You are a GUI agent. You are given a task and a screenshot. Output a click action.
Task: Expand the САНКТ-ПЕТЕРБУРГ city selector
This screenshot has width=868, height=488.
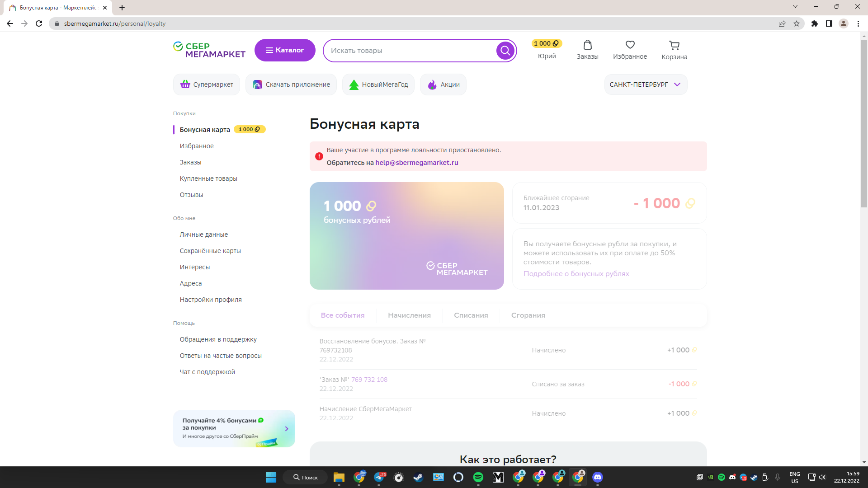point(646,84)
